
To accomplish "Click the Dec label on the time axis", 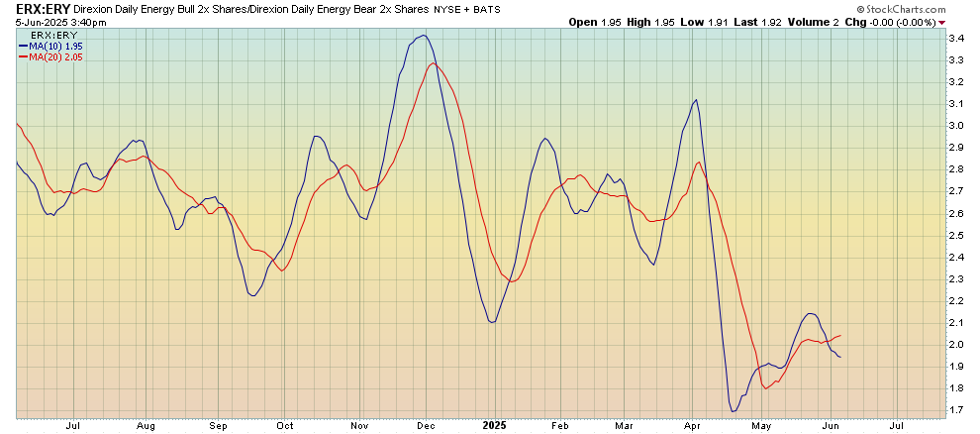I will point(425,425).
